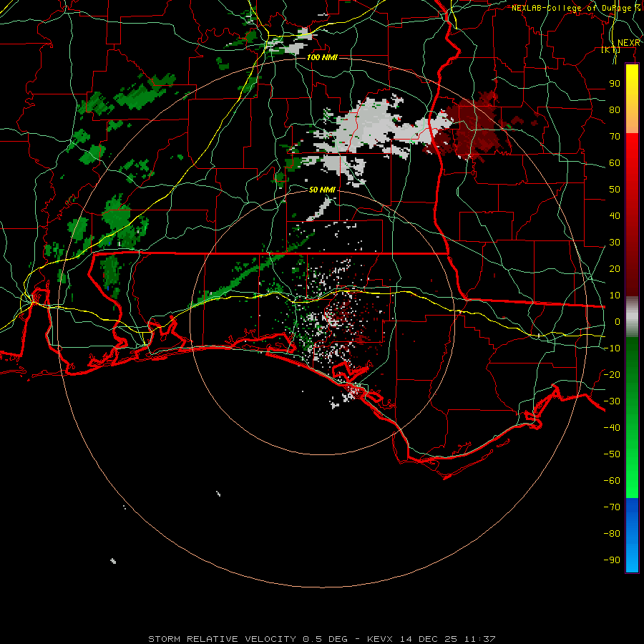Viewport: 644px width, 644px height.
Task: Select the 70 value on velocity scale
Action: click(615, 137)
